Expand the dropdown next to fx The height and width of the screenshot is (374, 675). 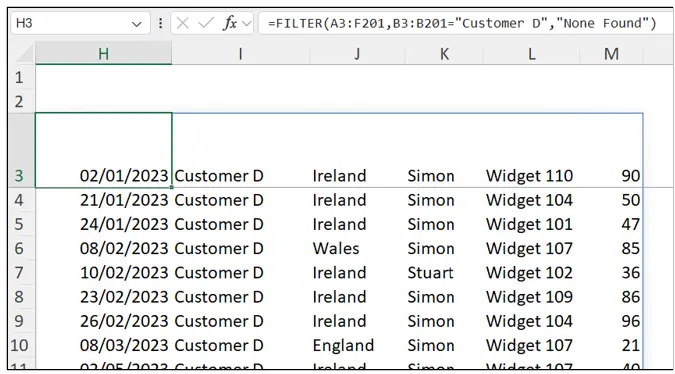pyautogui.click(x=247, y=24)
